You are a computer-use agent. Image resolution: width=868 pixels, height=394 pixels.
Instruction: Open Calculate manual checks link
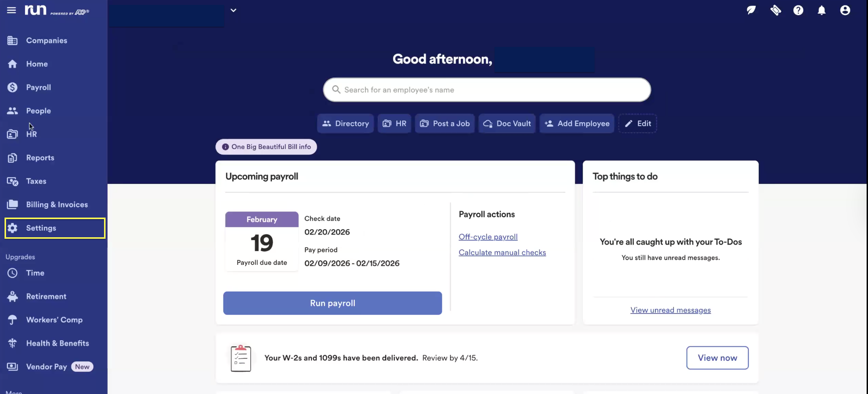[502, 252]
